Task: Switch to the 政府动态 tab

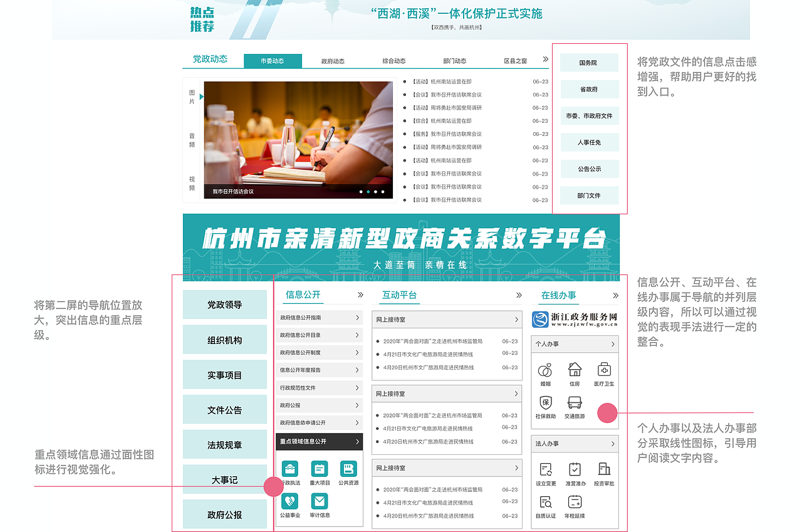Action: [x=333, y=61]
